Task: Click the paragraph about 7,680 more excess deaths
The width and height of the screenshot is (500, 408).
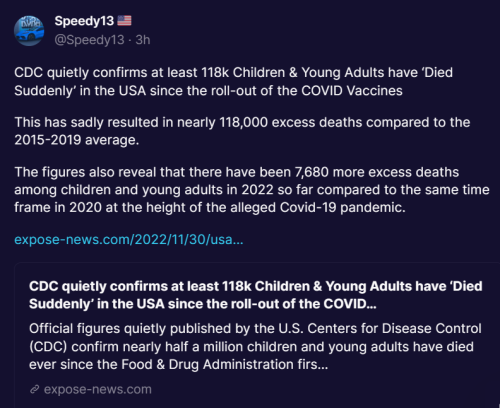Action: [x=252, y=190]
